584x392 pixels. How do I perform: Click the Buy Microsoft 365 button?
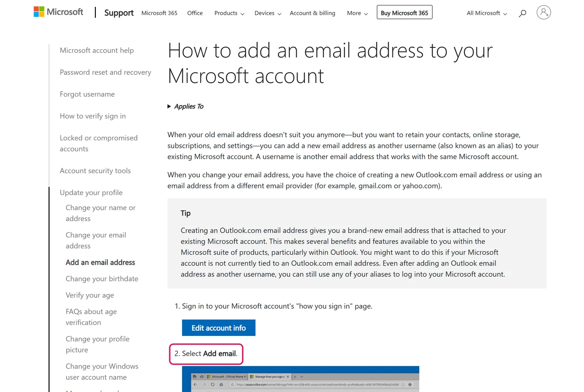[404, 12]
